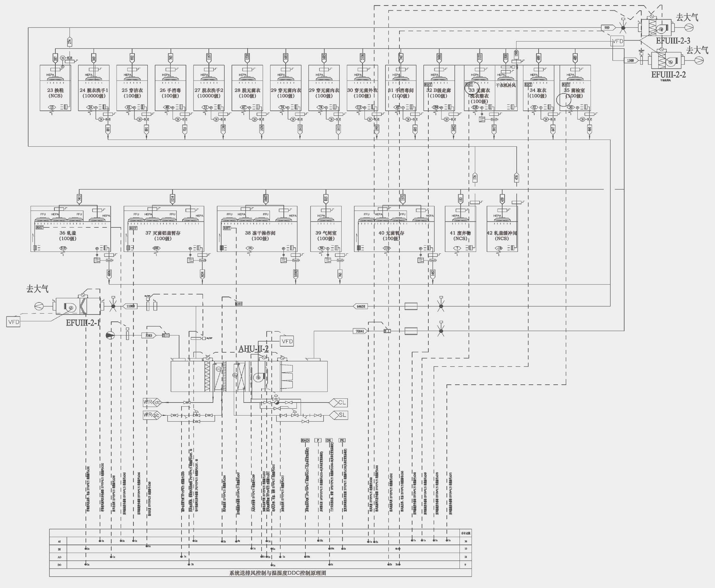
Task: Click the DK legend box
Action: [329, 440]
